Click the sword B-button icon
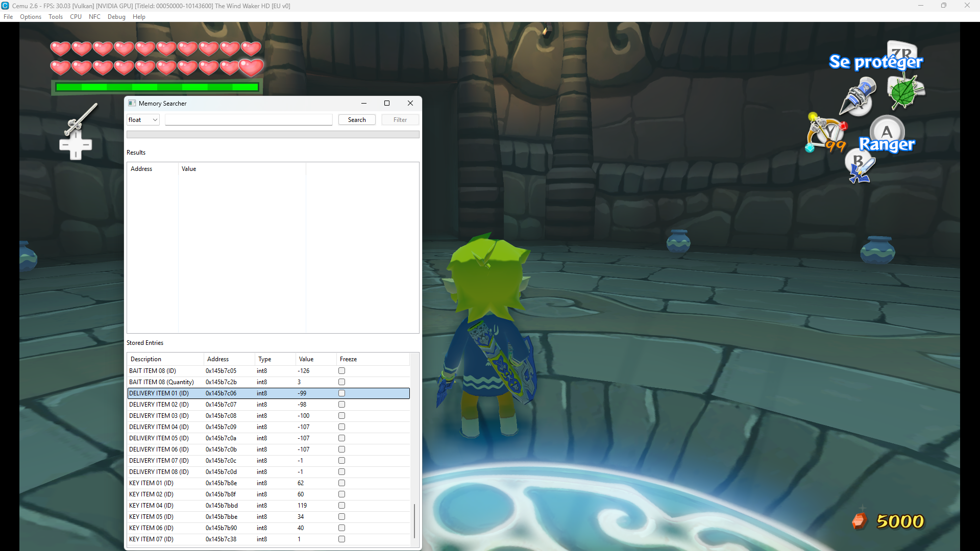The width and height of the screenshot is (980, 551). click(x=861, y=167)
